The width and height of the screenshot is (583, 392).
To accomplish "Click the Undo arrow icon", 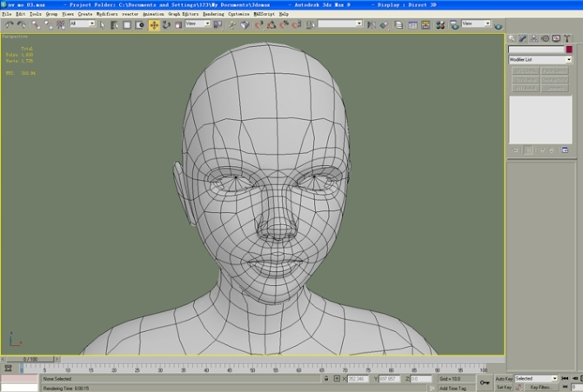I will (x=9, y=25).
